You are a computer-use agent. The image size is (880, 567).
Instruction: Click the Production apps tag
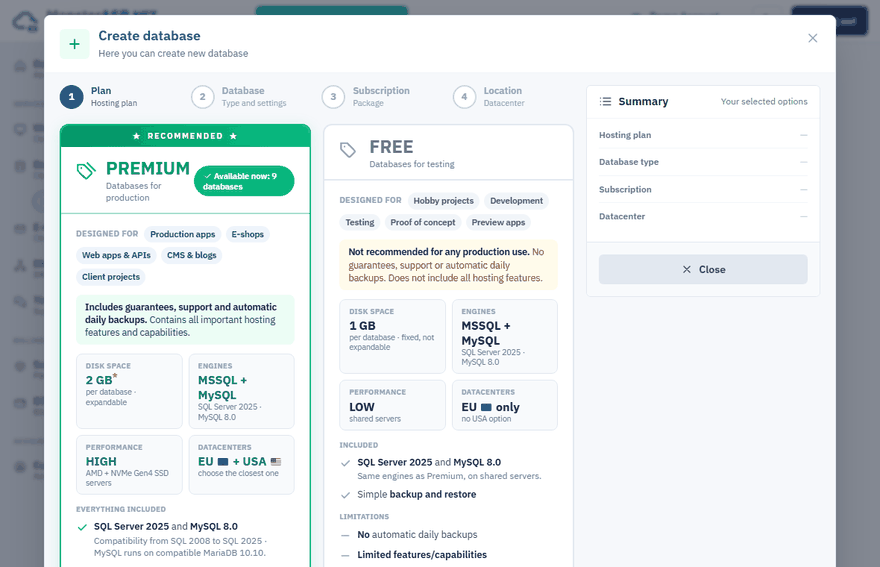coord(182,234)
